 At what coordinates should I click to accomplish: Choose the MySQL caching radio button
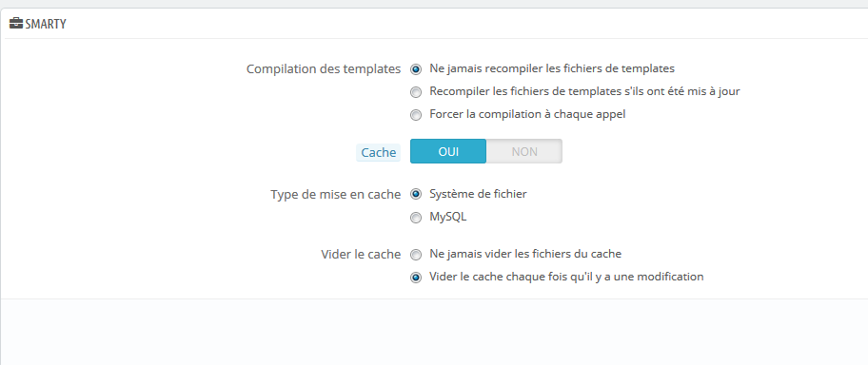click(x=415, y=218)
